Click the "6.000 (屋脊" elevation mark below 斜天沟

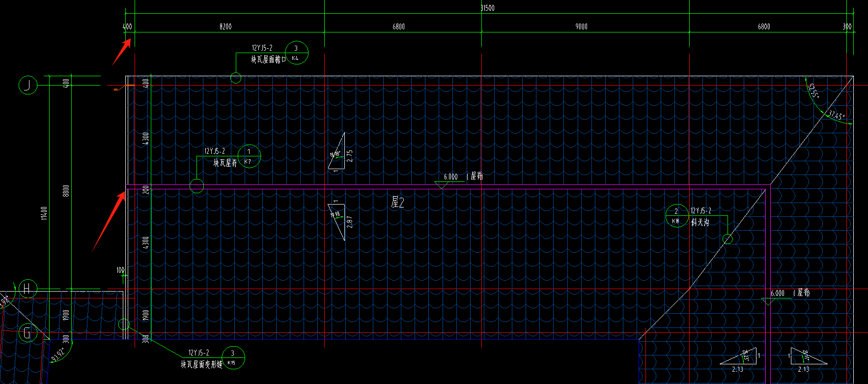point(790,293)
